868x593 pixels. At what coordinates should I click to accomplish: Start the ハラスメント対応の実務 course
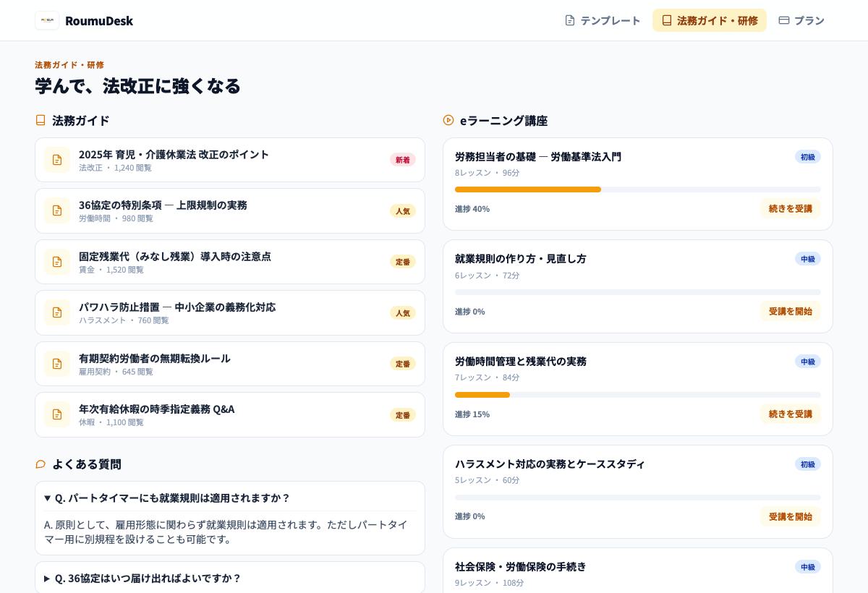790,516
